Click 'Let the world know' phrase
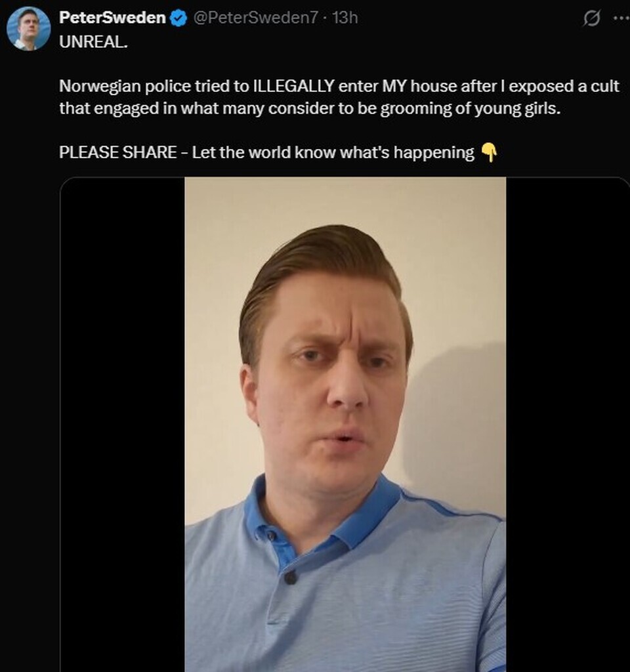This screenshot has width=630, height=672. [263, 152]
